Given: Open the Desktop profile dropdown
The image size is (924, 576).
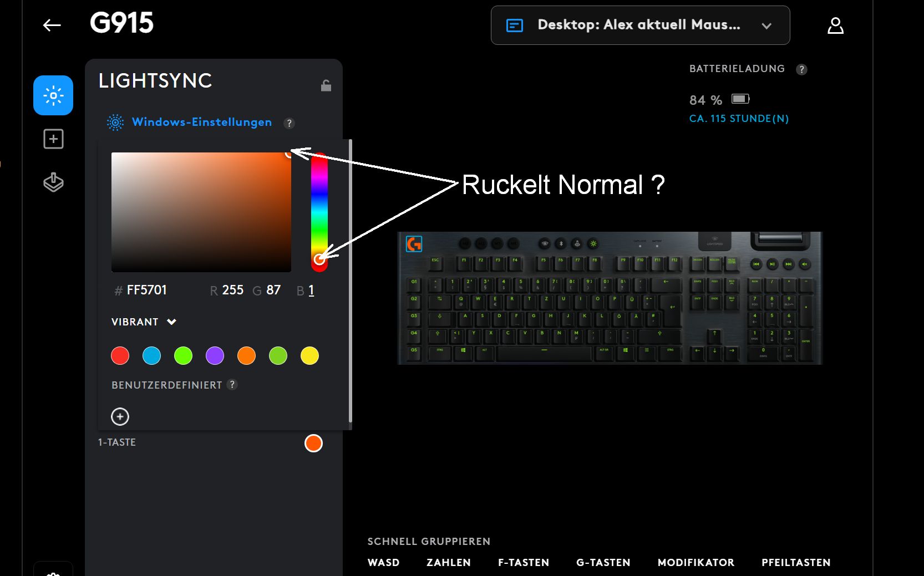Looking at the screenshot, I should click(640, 26).
